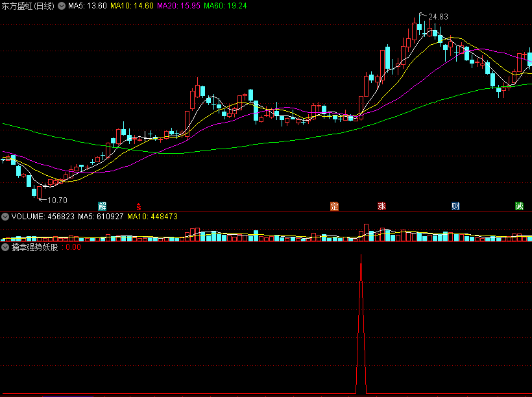Image resolution: width=532 pixels, height=397 pixels.
Task: Select the VOLUME: 456823 readout
Action: (43, 217)
